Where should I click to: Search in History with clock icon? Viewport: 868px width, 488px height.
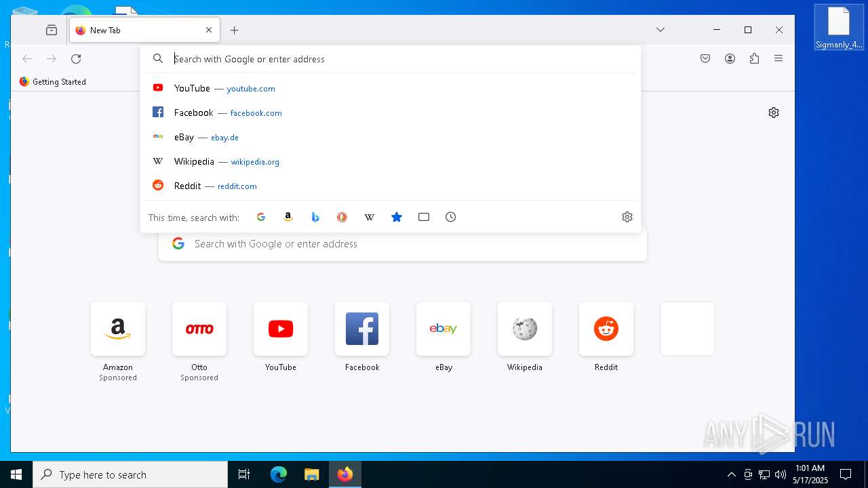451,217
